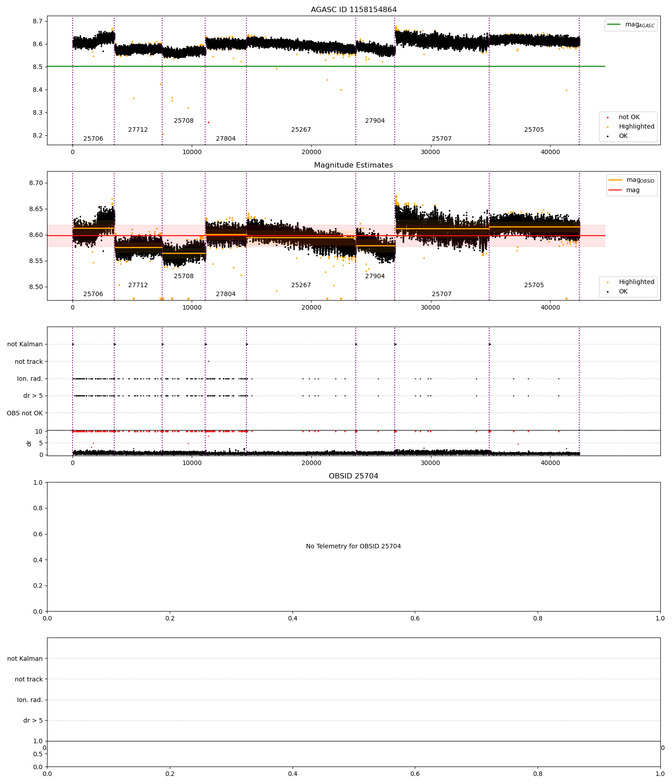Click label 25708 in the Magnitude Estimates plot
Screen dimensions: 672x784
coord(184,276)
